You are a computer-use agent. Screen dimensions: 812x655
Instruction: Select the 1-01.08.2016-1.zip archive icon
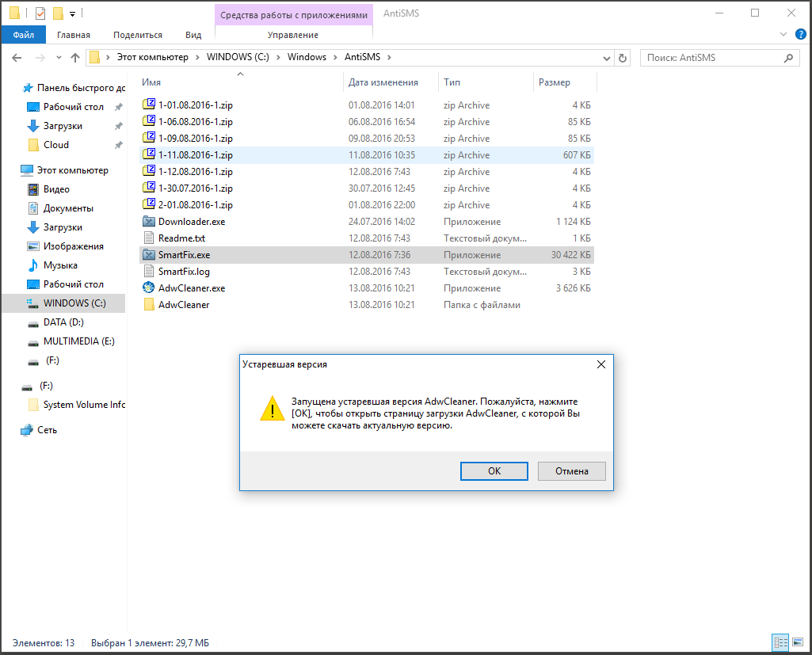pos(148,105)
